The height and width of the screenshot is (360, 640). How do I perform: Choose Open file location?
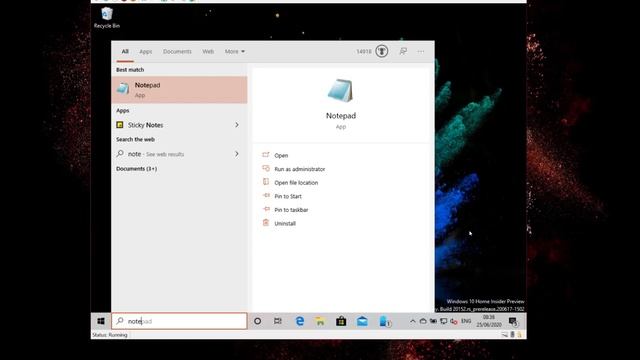[296, 183]
